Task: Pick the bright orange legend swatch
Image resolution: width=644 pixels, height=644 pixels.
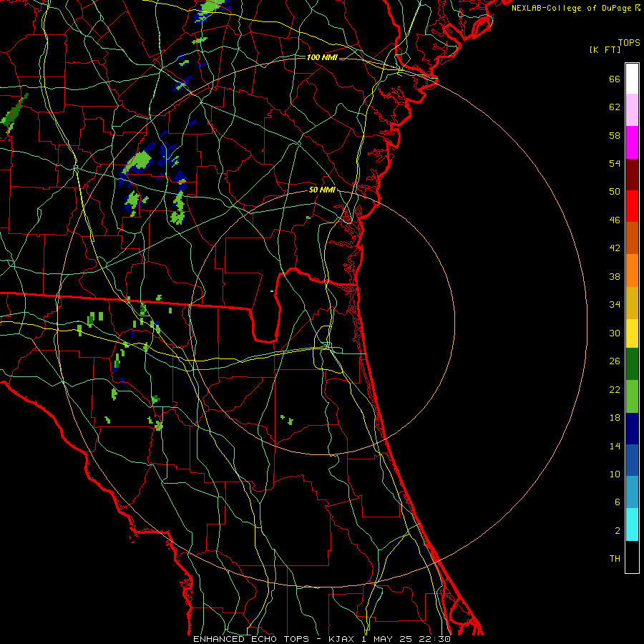Action: 632,270
